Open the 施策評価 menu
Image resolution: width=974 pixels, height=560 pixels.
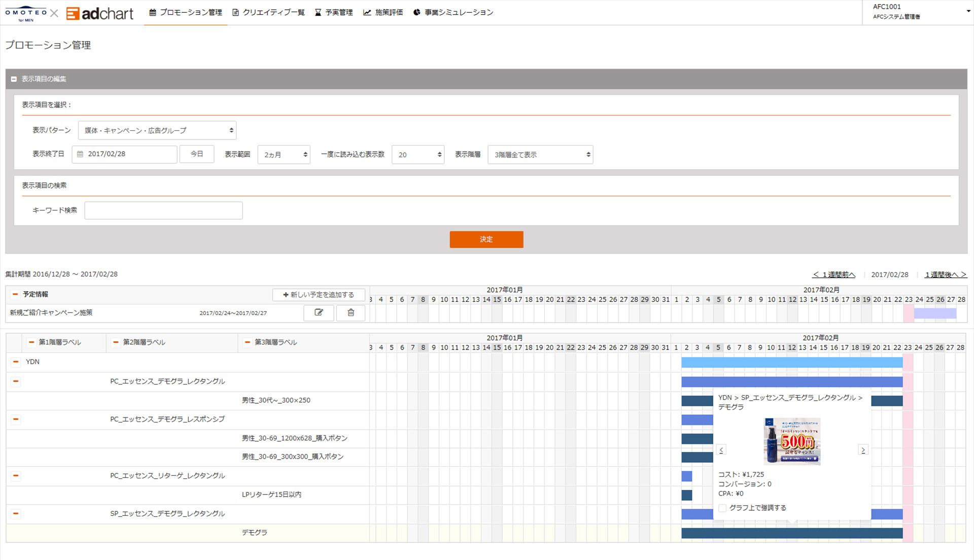click(383, 12)
